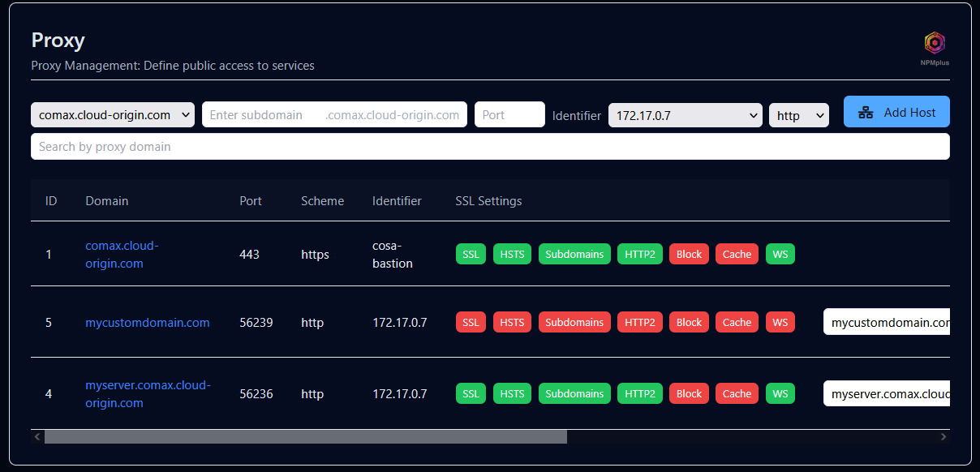Toggle HTTP2 for comax.cloud-origin.com row
The height and width of the screenshot is (472, 980).
(640, 254)
